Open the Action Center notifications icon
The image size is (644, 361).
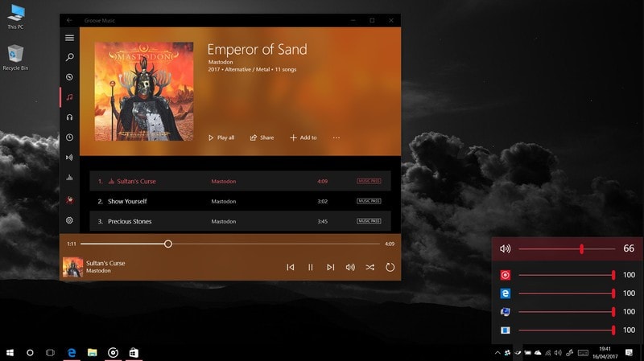coord(629,352)
